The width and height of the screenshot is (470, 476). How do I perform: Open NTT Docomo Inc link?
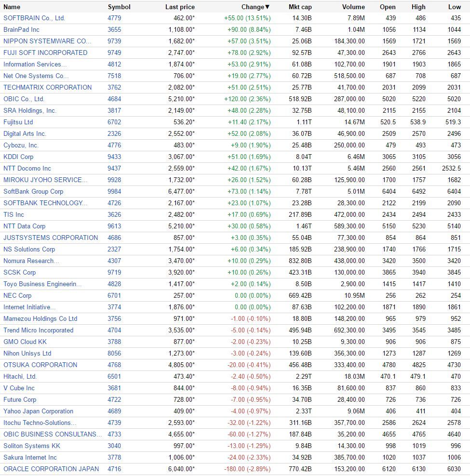[27, 168]
